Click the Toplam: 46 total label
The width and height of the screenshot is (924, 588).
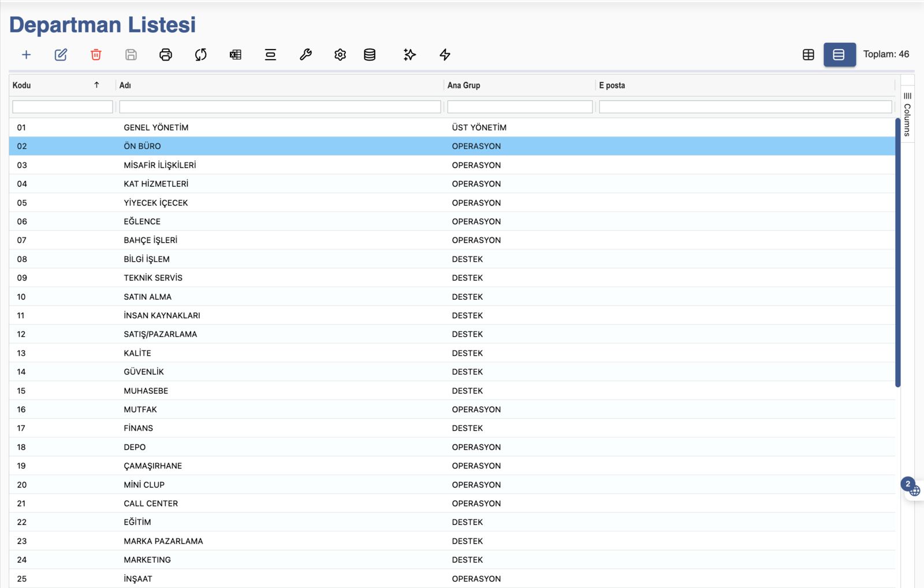coord(886,54)
